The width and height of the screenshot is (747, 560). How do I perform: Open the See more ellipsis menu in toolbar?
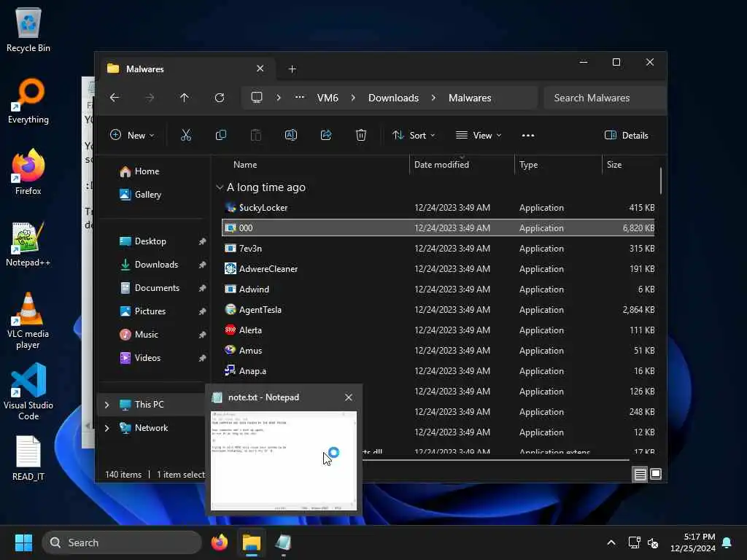pyautogui.click(x=528, y=135)
